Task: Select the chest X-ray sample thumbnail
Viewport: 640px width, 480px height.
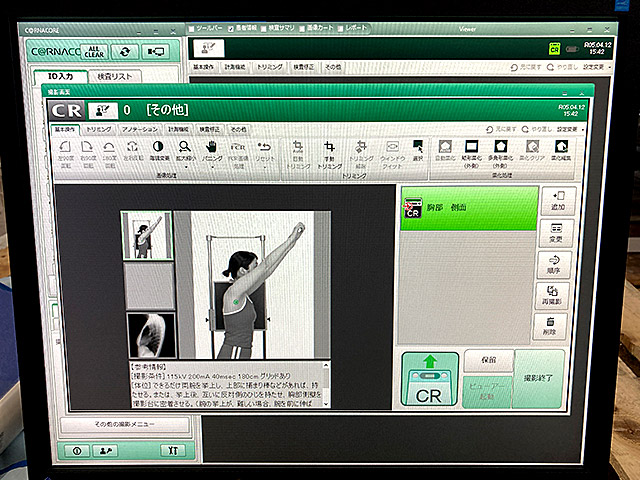Action: point(151,335)
